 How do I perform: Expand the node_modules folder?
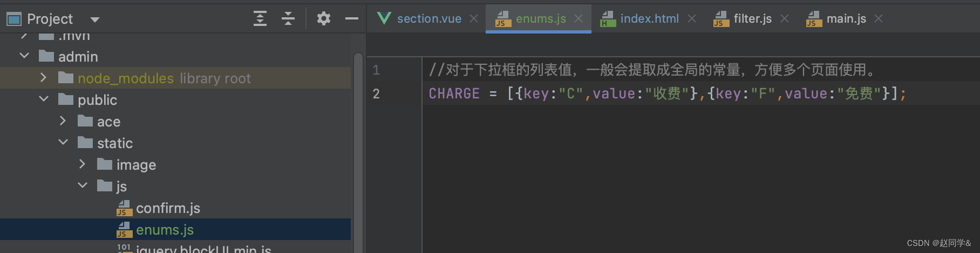(44, 78)
